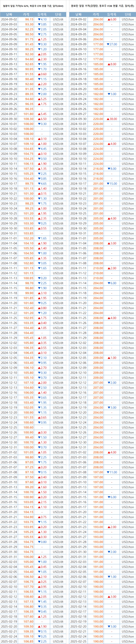Select the ▼11.00 coking coal change on 2025-01-08

[x=112, y=472]
